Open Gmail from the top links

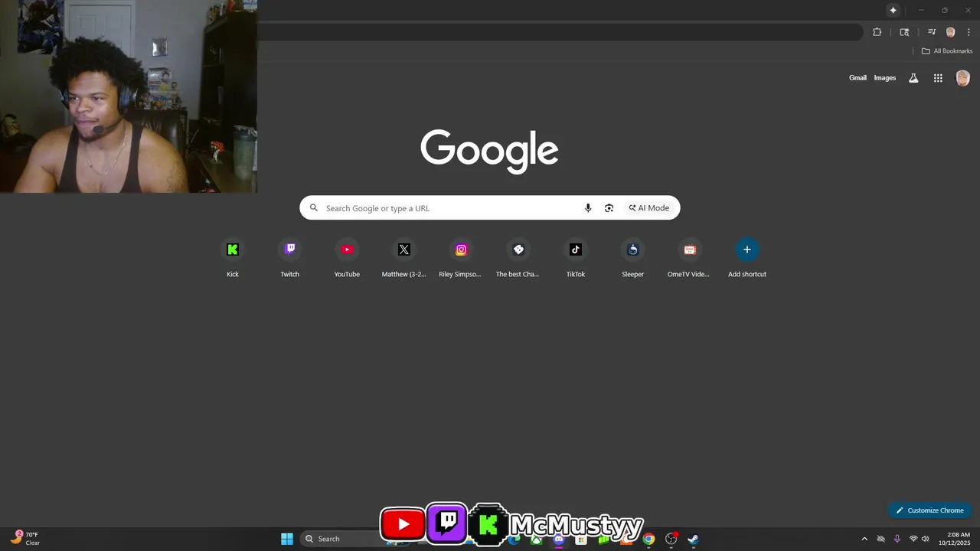(857, 78)
